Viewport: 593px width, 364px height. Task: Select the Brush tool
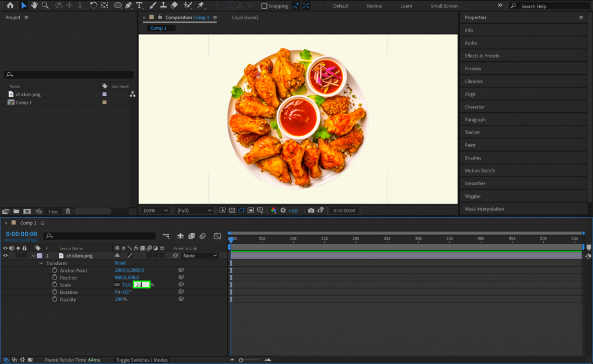click(152, 6)
